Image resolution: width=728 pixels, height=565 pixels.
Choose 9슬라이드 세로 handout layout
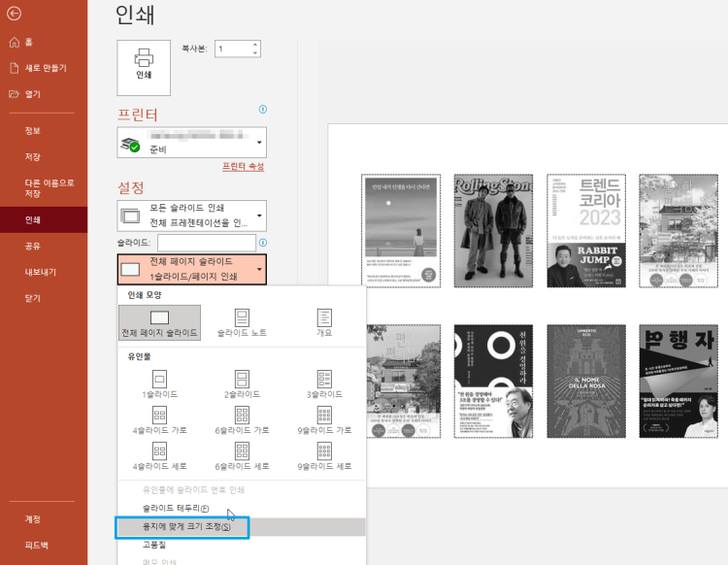click(324, 456)
